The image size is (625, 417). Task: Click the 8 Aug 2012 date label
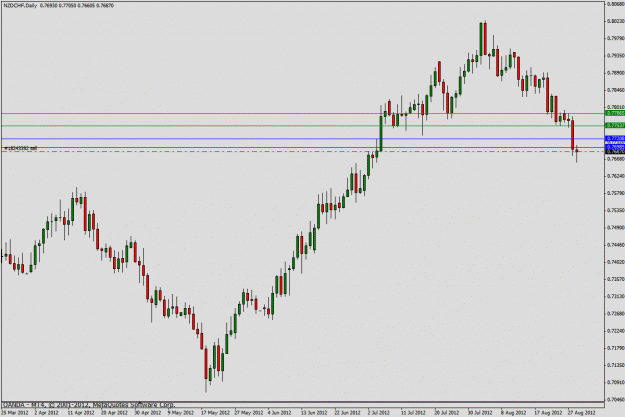tap(513, 413)
